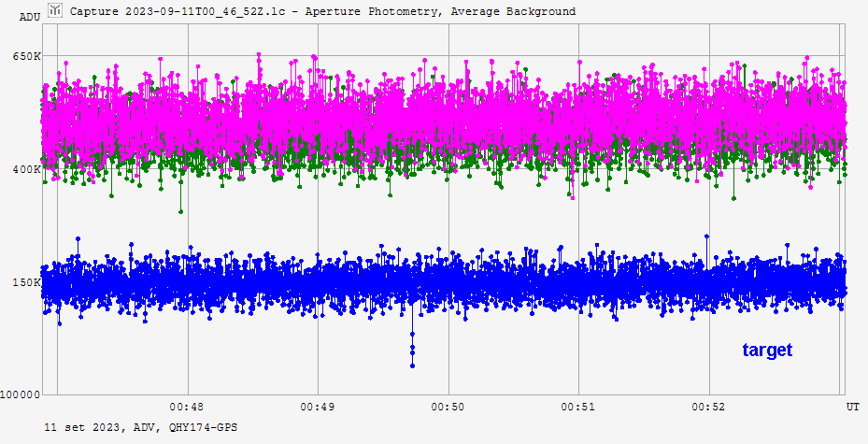Click the light curve icon beside the title
The height and width of the screenshot is (444, 868).
[54, 10]
